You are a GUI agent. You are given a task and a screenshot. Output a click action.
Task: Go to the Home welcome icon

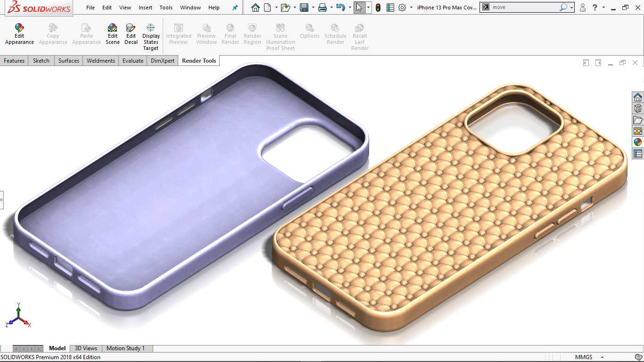tap(255, 8)
